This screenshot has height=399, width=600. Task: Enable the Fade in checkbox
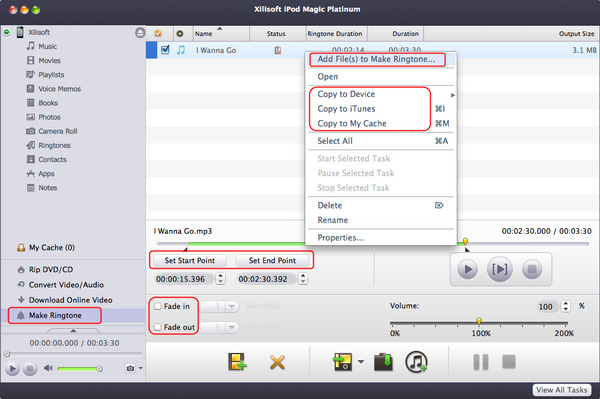(x=158, y=306)
